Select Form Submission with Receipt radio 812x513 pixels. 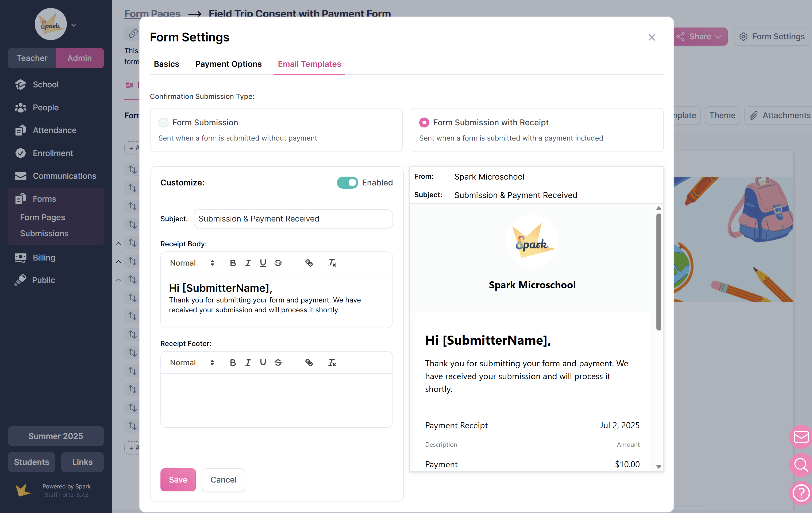(424, 122)
